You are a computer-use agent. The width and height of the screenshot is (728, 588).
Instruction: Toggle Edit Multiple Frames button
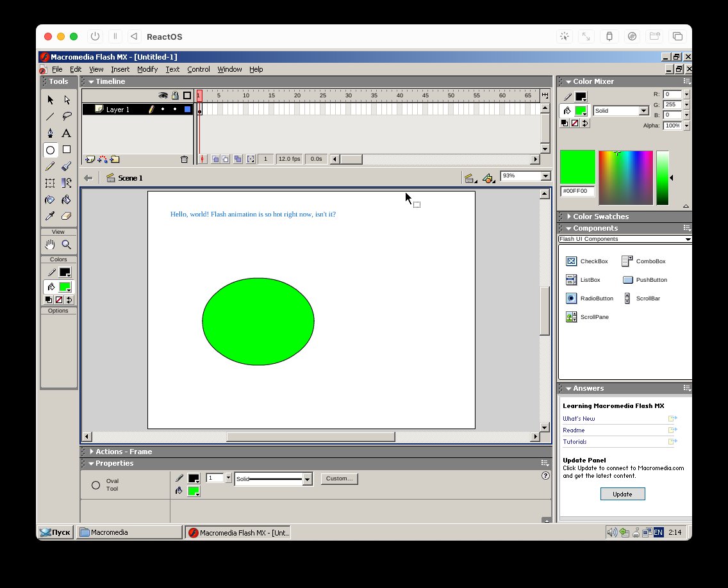(x=238, y=159)
